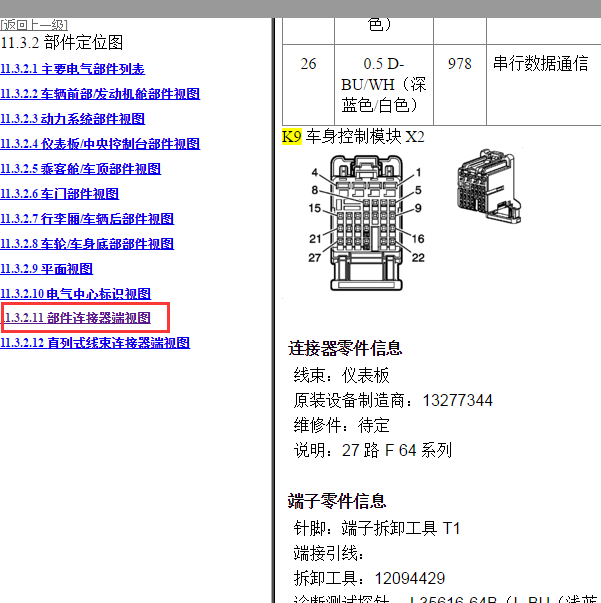Click the 原装设备制造商：13277344 line

coord(393,400)
